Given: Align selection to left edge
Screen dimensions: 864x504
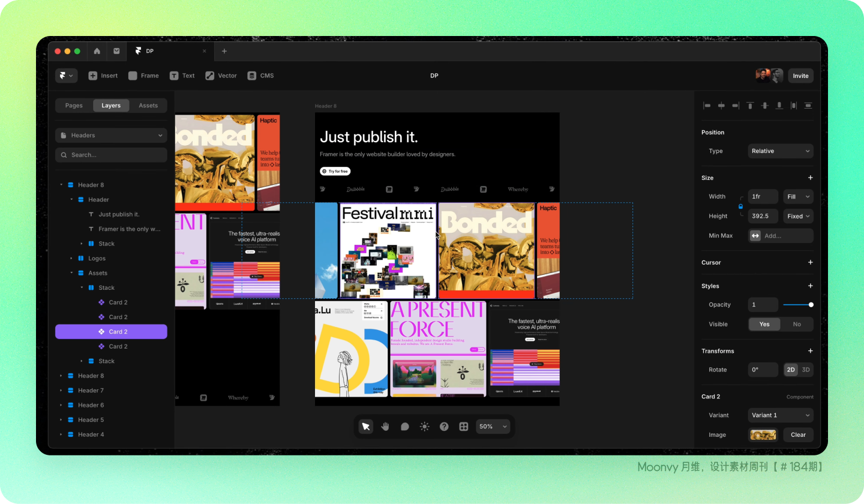Looking at the screenshot, I should (x=707, y=106).
